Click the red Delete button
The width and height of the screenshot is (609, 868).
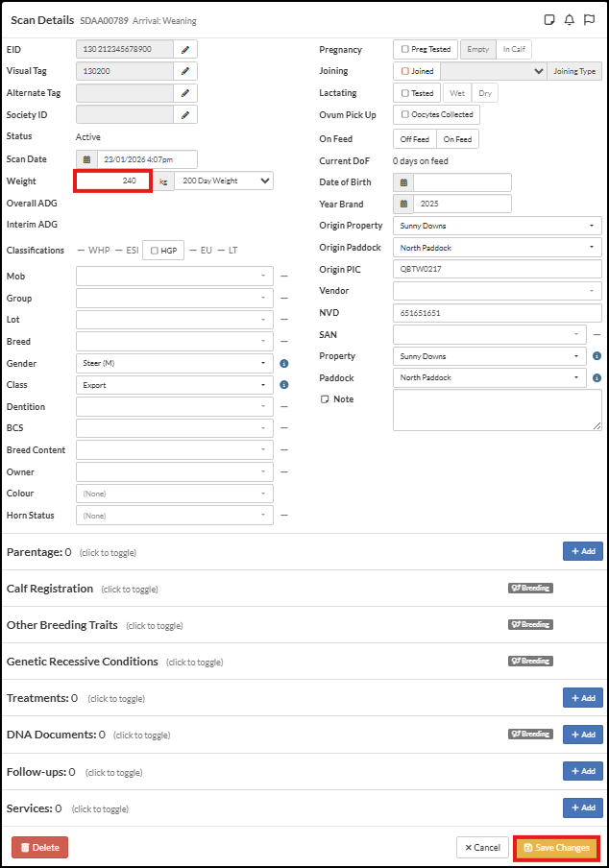pos(39,848)
